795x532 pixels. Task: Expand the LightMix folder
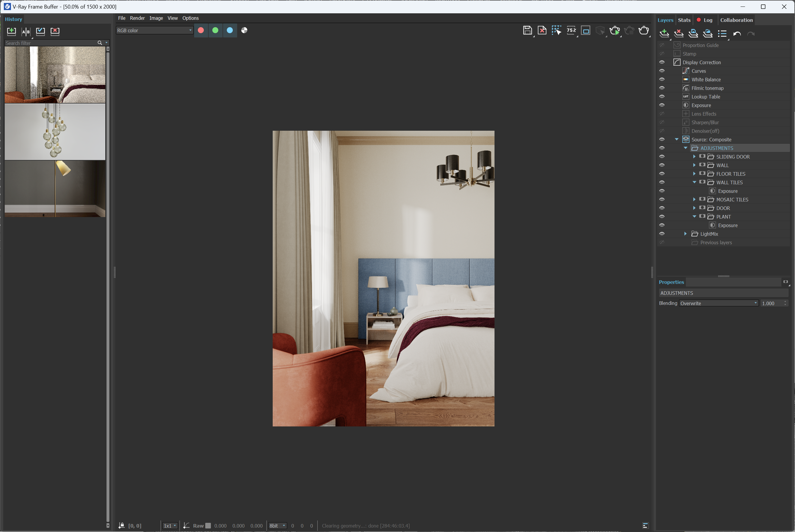point(685,234)
